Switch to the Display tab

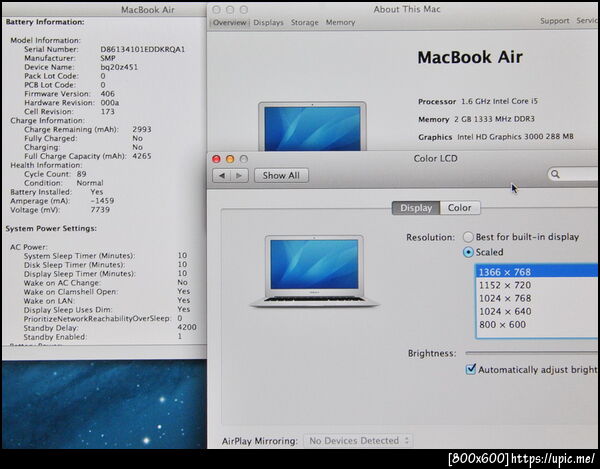pyautogui.click(x=416, y=208)
